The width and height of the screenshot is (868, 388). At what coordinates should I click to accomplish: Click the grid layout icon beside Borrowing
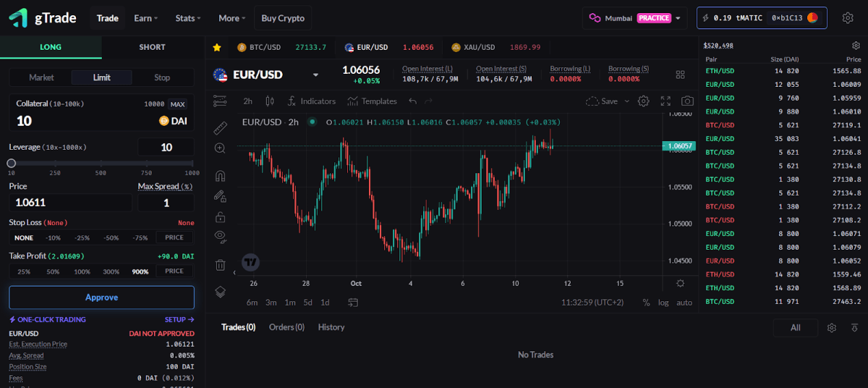[680, 75]
